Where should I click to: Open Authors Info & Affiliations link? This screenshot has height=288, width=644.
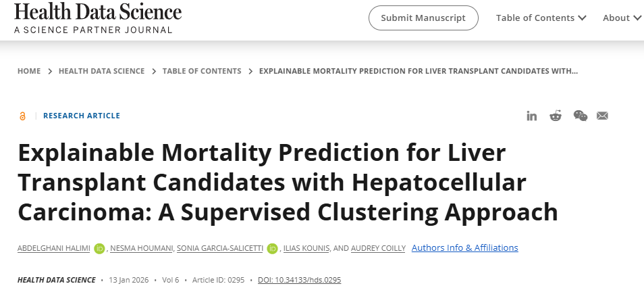(464, 248)
